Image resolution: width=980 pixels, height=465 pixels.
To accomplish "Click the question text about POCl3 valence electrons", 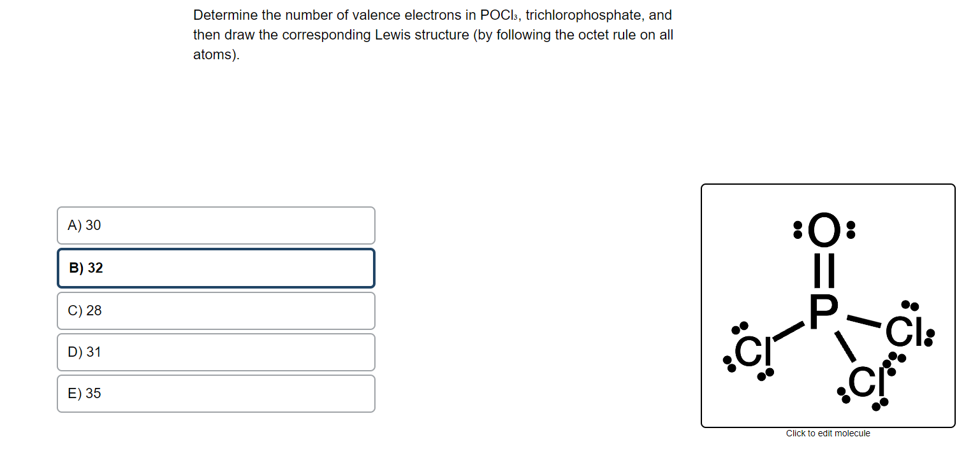I will coord(433,35).
